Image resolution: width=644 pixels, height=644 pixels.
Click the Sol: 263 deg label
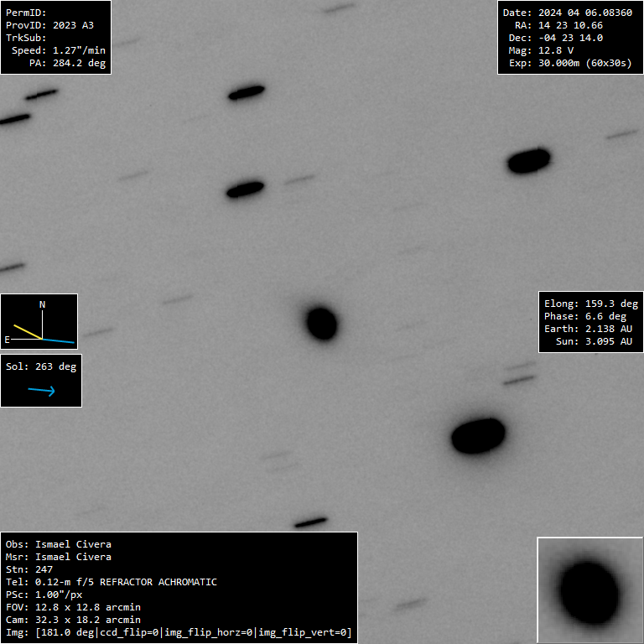(41, 366)
